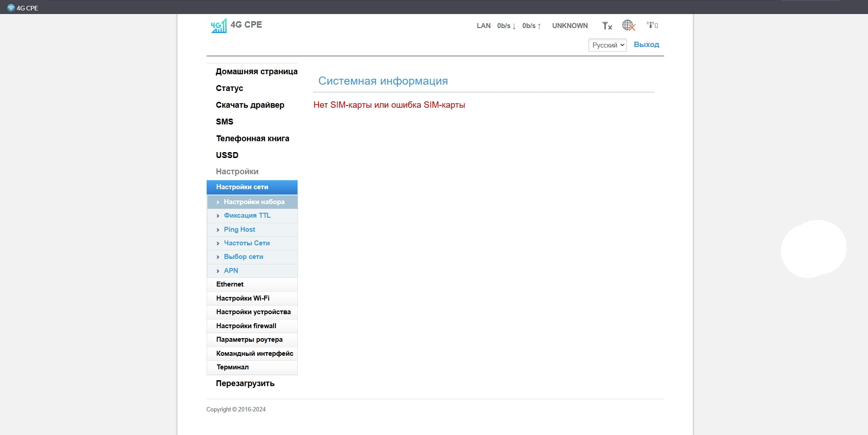This screenshot has height=435, width=868.
Task: Click Перезагрузить reboot menu item
Action: [x=245, y=383]
